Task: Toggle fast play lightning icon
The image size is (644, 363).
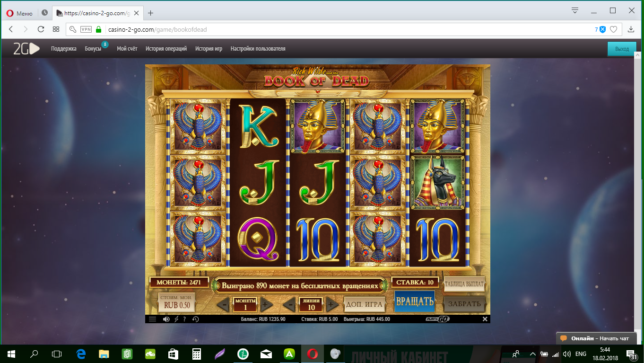Action: click(176, 319)
